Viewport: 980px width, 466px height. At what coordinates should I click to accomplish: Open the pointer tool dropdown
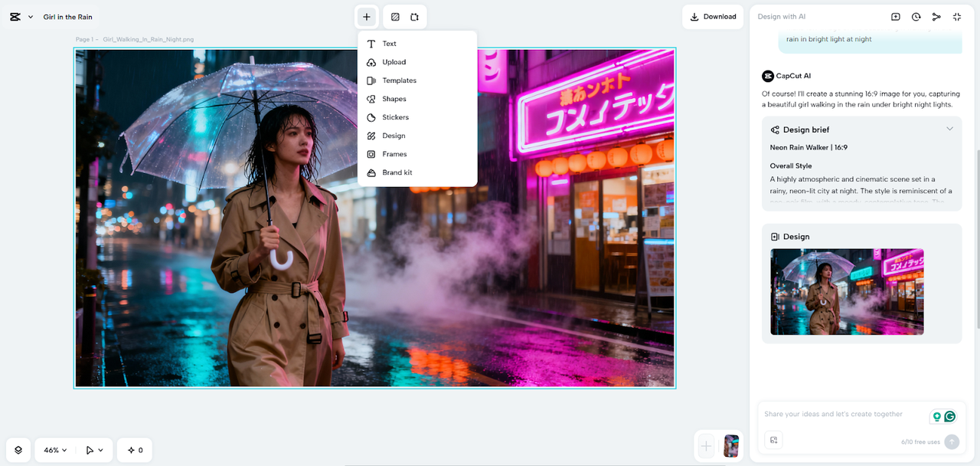click(x=95, y=450)
